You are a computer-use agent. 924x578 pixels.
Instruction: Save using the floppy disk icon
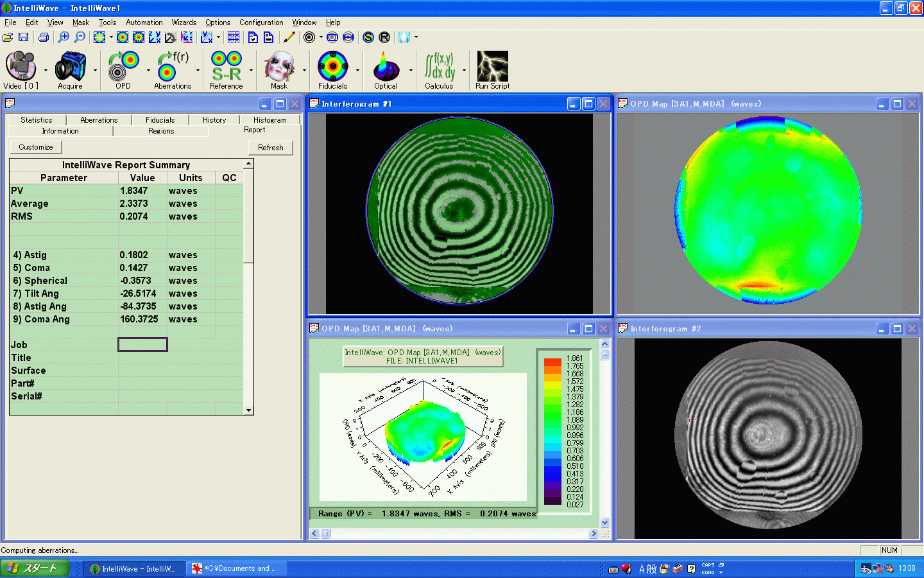coord(24,37)
